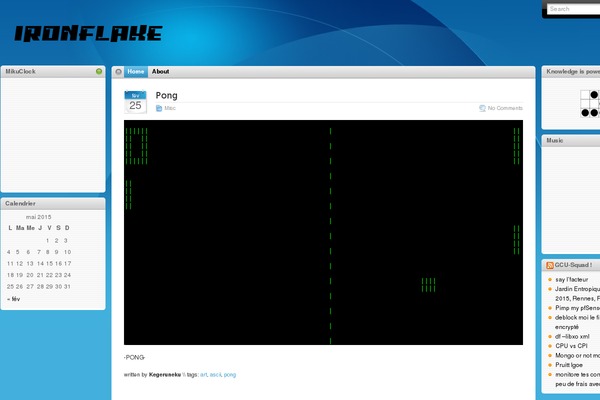The image size is (600, 400).
Task: Open feed item 'Mongo or not'
Action: click(577, 355)
